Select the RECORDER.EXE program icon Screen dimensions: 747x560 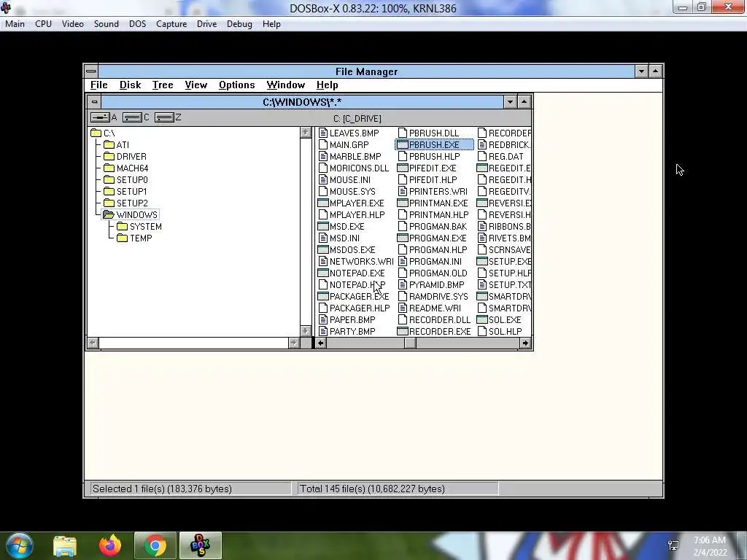[403, 332]
